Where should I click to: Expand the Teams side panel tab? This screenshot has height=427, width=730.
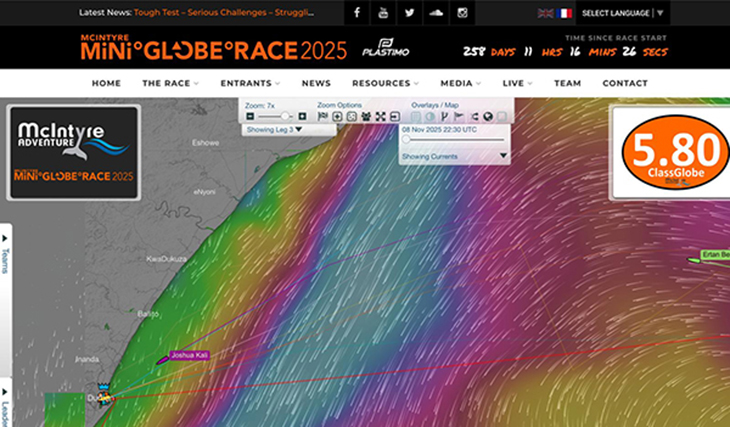(x=5, y=255)
